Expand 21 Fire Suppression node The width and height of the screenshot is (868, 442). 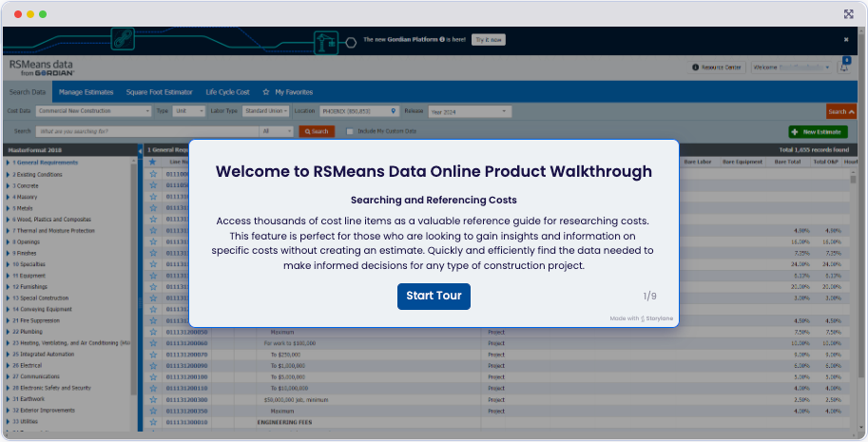[8, 321]
